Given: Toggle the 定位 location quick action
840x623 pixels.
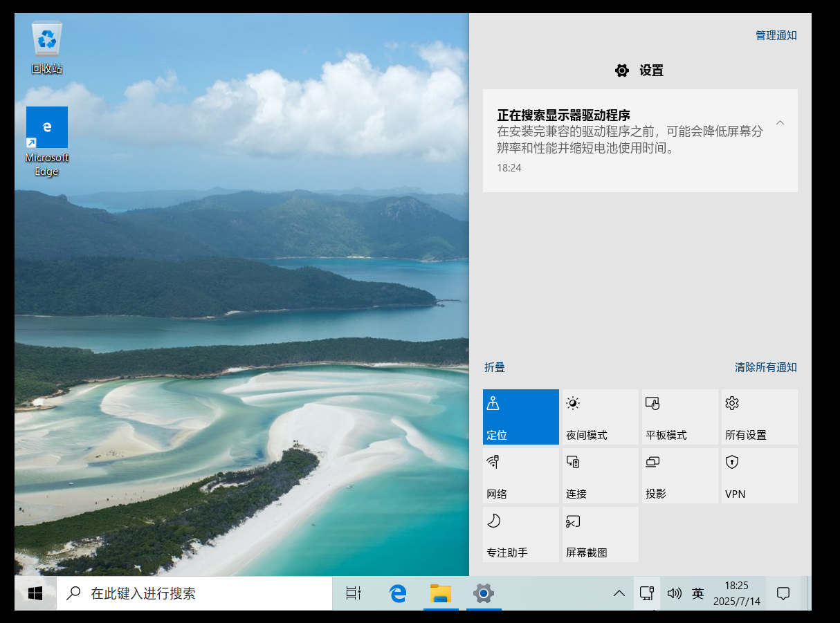Looking at the screenshot, I should tap(520, 417).
